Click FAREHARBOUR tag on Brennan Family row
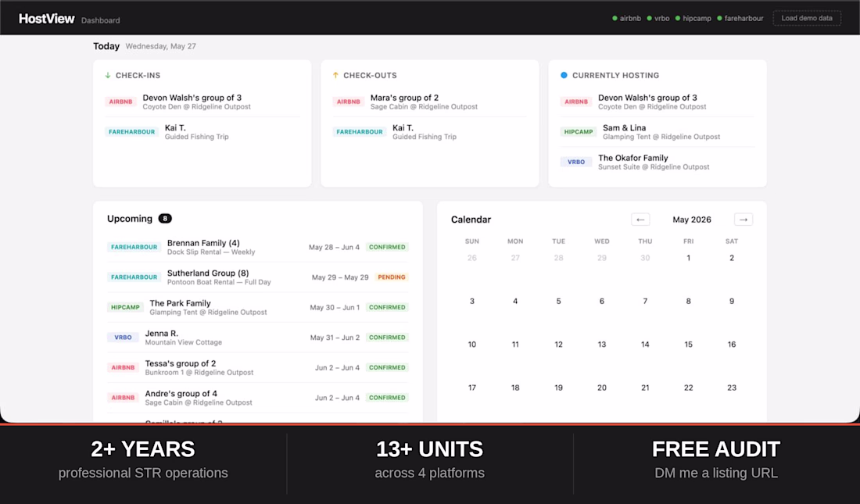The image size is (860, 504). (134, 247)
